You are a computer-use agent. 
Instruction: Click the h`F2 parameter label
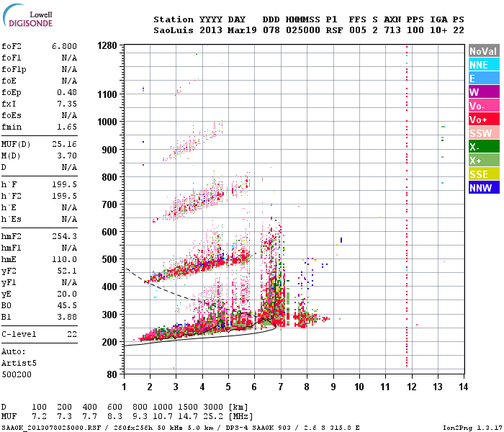(x=12, y=196)
